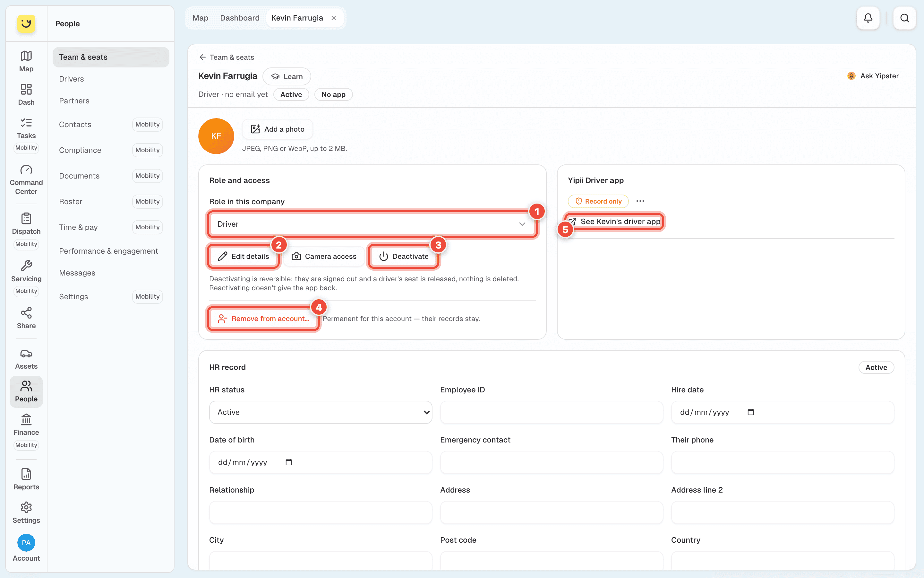Open the three-dot menu beside Record only
Viewport: 924px width, 578px height.
point(640,201)
